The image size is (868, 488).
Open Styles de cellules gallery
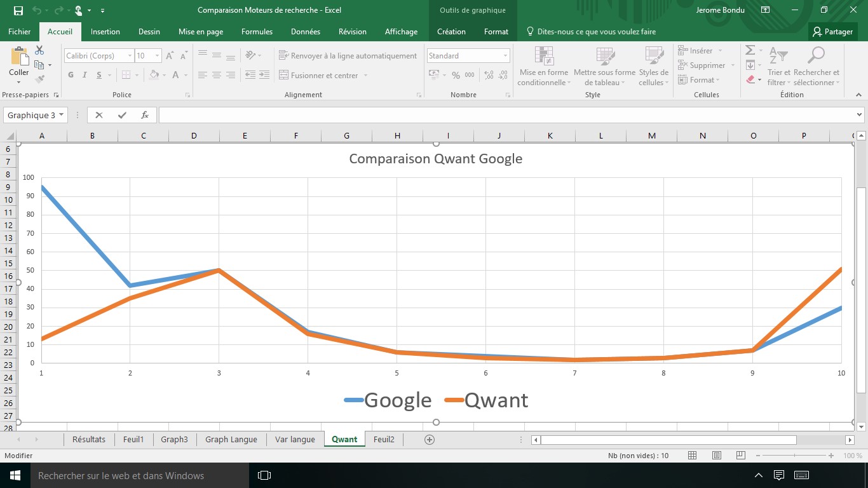point(654,66)
